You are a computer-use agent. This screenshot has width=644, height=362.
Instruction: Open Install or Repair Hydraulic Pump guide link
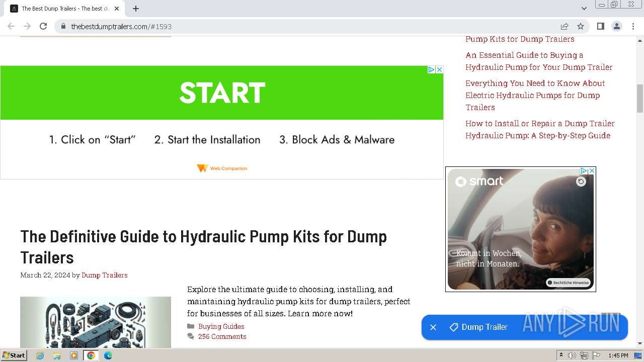540,130
